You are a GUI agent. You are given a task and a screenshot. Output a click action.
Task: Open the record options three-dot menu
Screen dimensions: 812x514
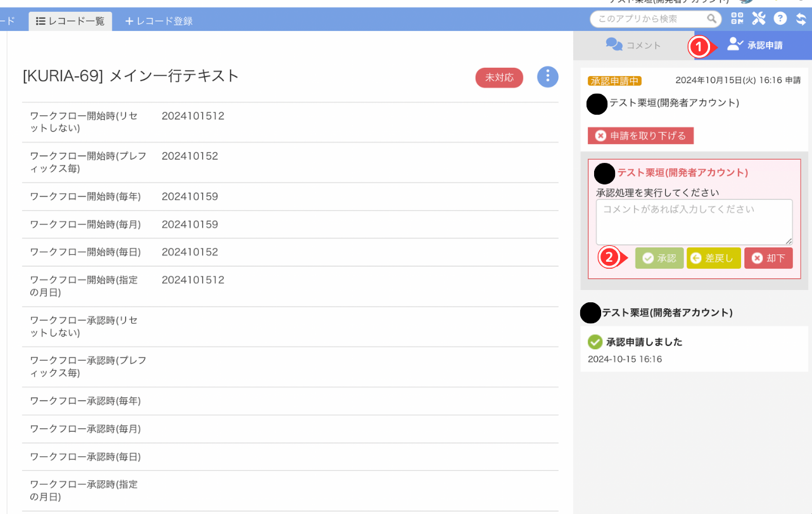[x=547, y=77]
